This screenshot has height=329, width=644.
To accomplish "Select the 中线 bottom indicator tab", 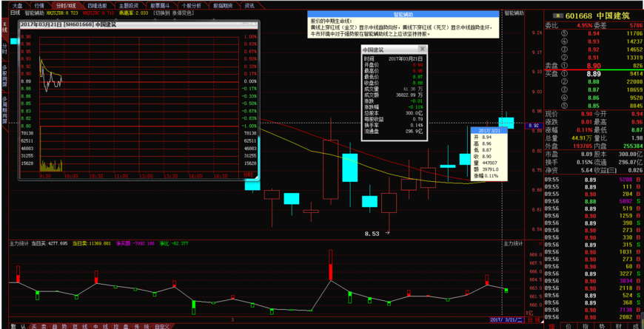I will pyautogui.click(x=101, y=326).
